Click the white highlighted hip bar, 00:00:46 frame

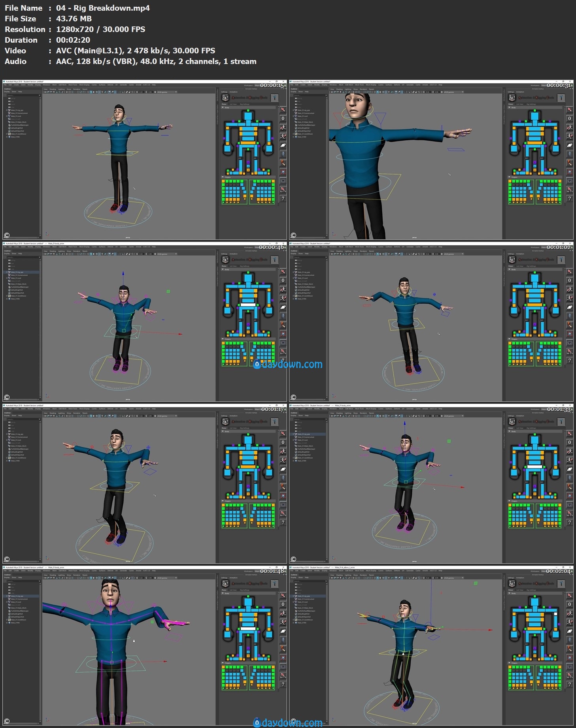click(x=248, y=305)
